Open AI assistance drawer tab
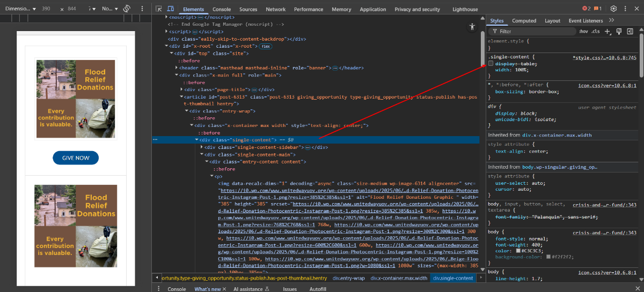This screenshot has width=644, height=292. coord(251,289)
